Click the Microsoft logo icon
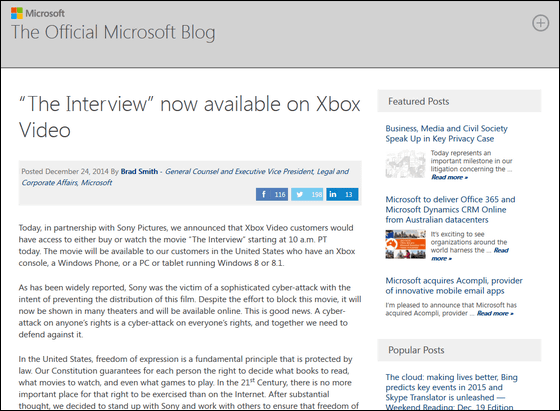 pyautogui.click(x=17, y=13)
